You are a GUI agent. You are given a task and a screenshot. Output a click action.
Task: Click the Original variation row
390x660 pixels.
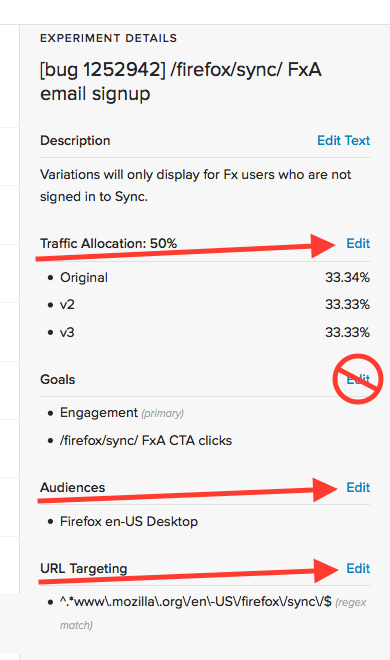209,278
